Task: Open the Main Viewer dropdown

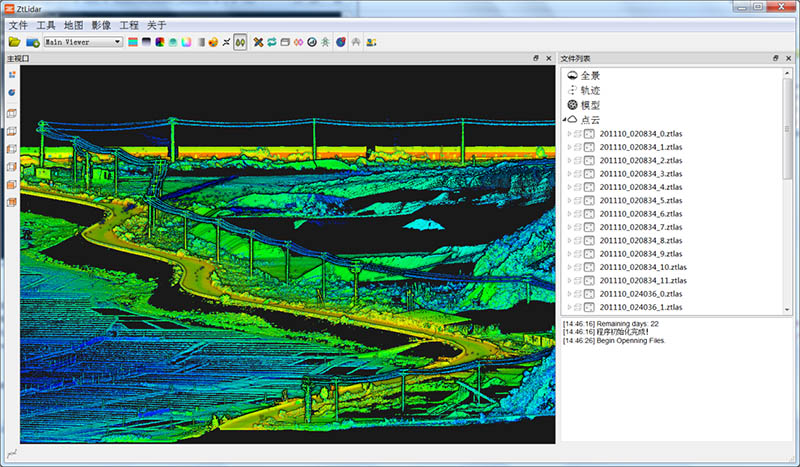Action: (x=84, y=42)
